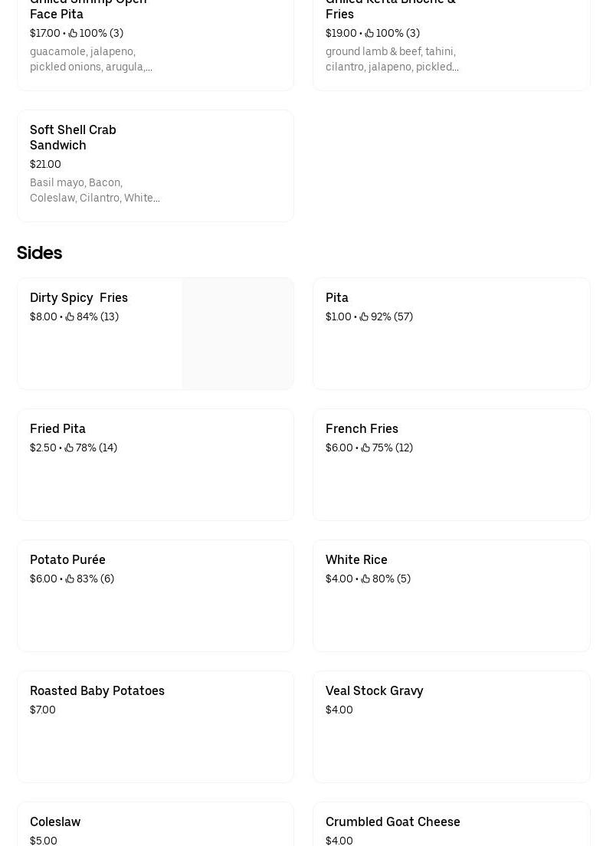The image size is (616, 846).
Task: Open the Soft Shell Crab Sandwich item
Action: point(73,137)
